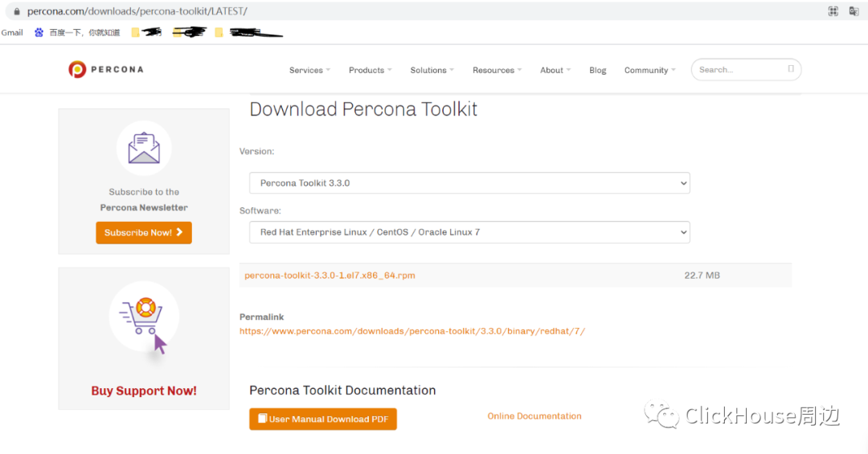Open the Resources menu
Screen dimensions: 868x454
[497, 71]
